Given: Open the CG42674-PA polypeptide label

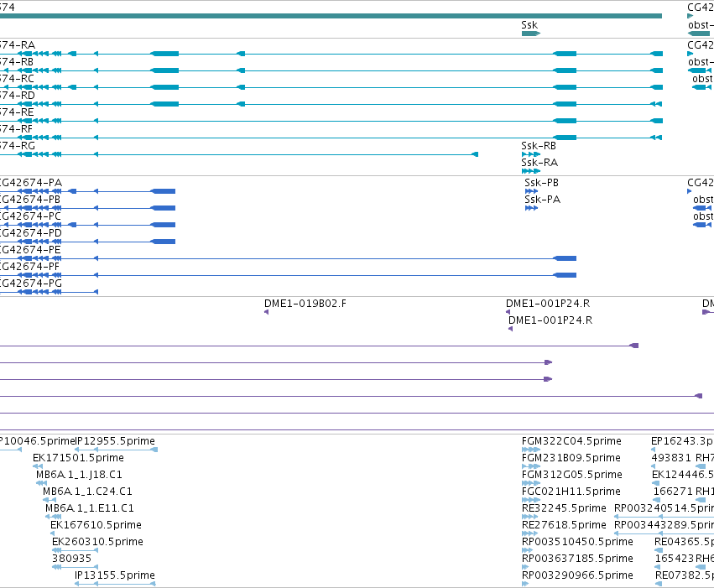Looking at the screenshot, I should [31, 183].
